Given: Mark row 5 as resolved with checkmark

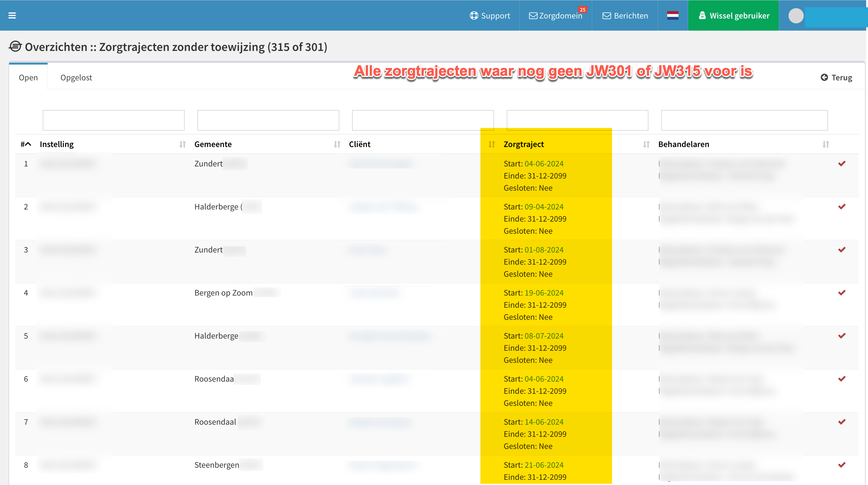Looking at the screenshot, I should (842, 336).
